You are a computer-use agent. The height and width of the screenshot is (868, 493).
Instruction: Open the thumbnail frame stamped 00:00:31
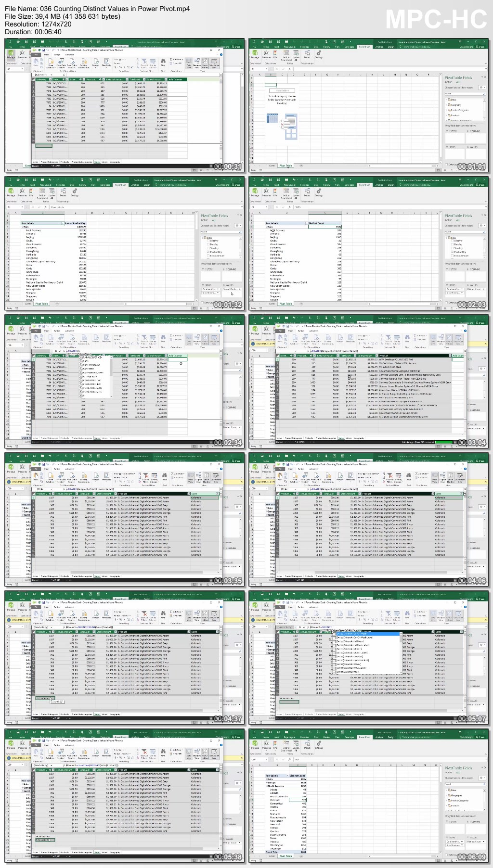point(125,106)
